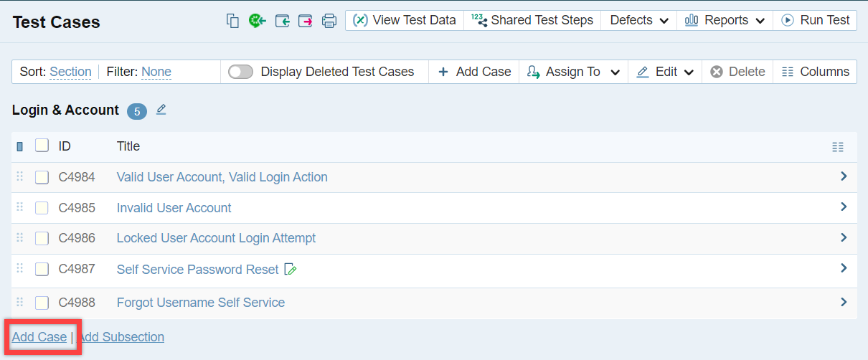Click the import icon with red arrow
Viewport: 868px width, 360px height.
306,21
